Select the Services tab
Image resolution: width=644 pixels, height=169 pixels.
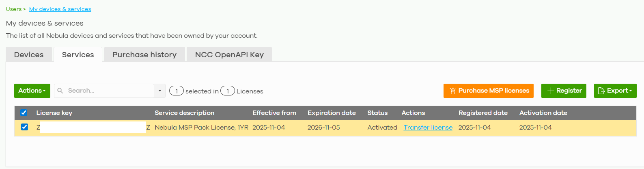coord(78,54)
